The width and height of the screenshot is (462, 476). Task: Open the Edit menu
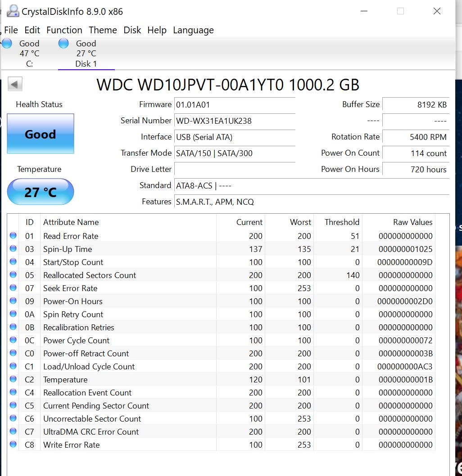click(32, 30)
